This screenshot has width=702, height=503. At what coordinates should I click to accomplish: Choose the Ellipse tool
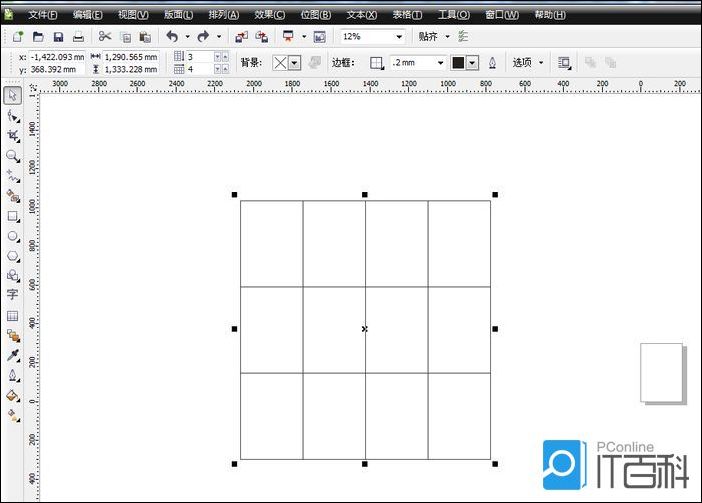pos(12,236)
